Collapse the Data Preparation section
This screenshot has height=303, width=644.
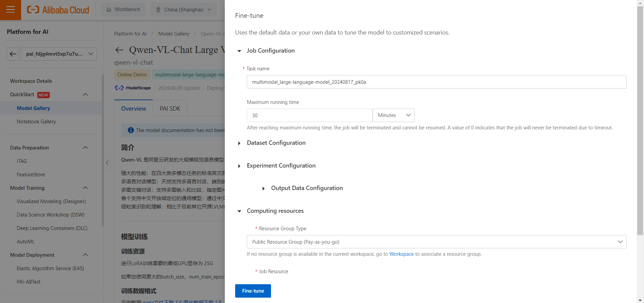pyautogui.click(x=86, y=147)
